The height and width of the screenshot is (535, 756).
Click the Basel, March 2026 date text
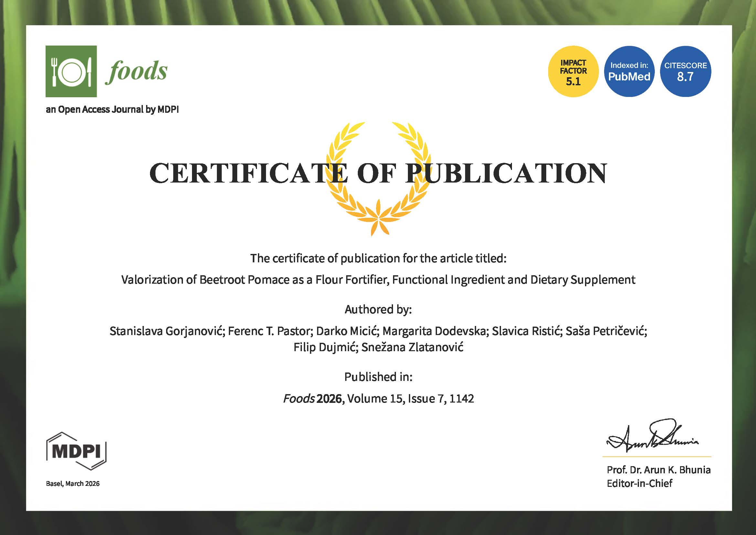[73, 484]
